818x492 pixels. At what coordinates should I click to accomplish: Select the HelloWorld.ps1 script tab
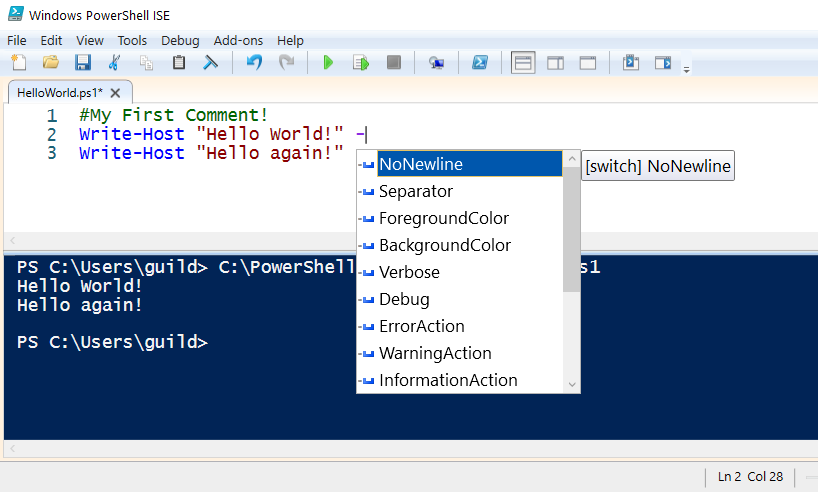point(59,93)
